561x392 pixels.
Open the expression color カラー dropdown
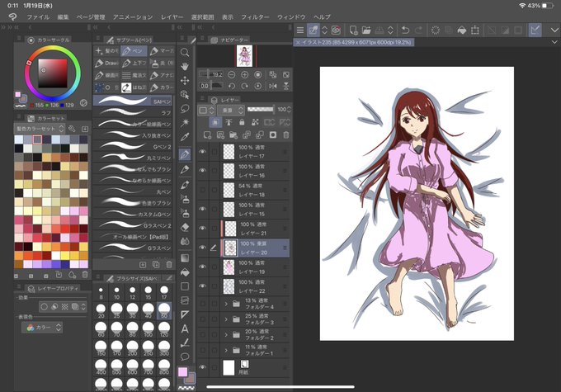coord(42,327)
